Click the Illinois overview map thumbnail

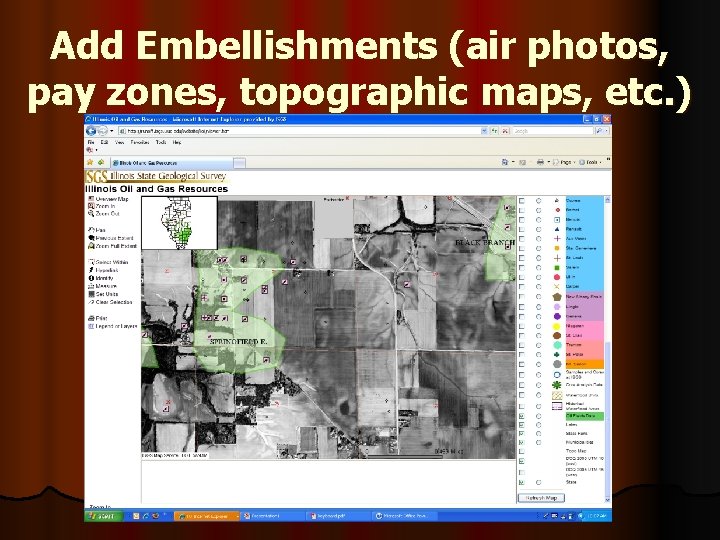coord(180,223)
